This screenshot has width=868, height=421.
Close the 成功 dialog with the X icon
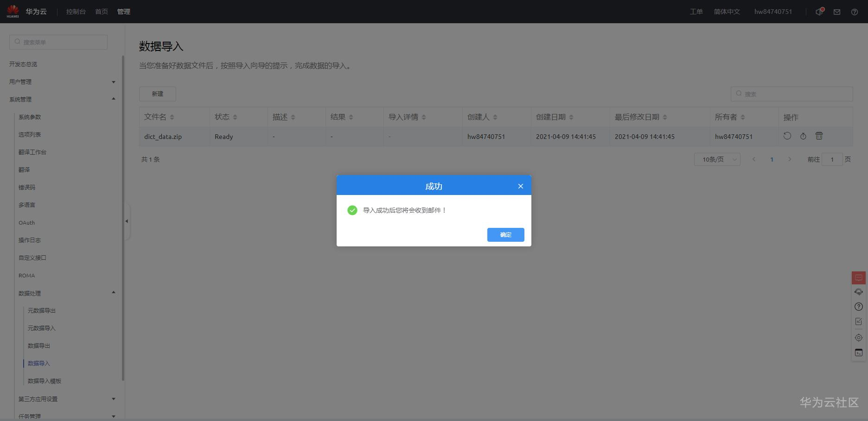tap(521, 186)
